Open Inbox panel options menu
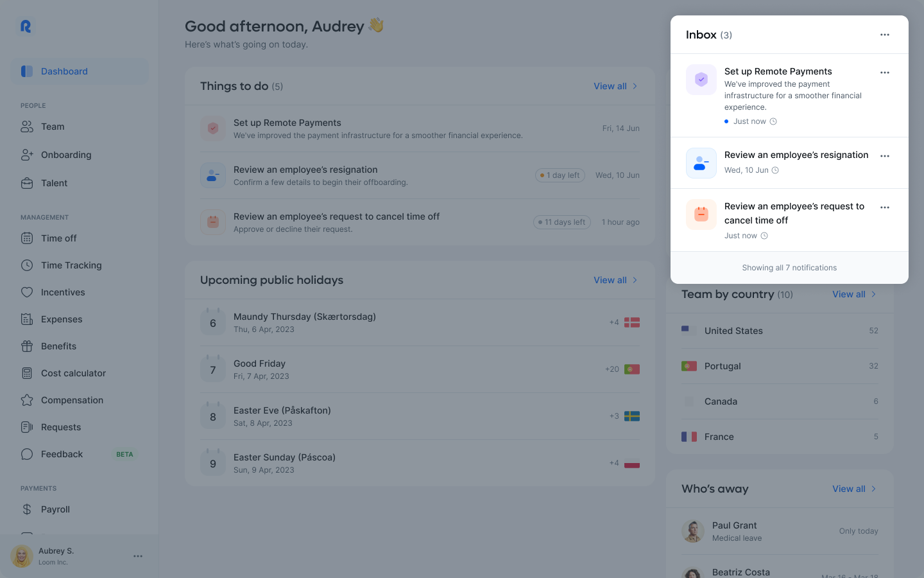This screenshot has height=578, width=924. [885, 35]
